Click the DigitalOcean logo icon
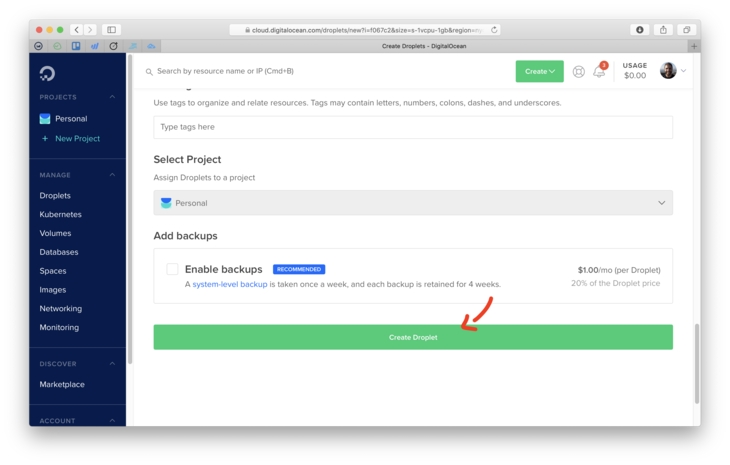 (x=47, y=72)
